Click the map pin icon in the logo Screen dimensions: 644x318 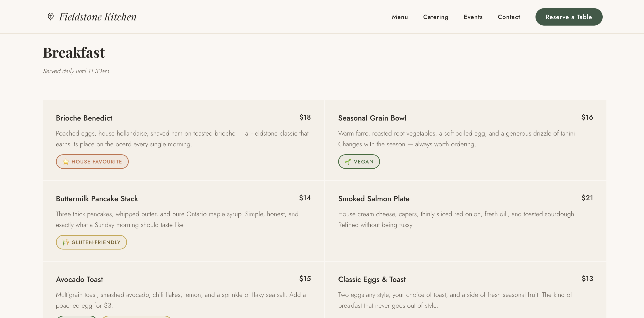(51, 16)
